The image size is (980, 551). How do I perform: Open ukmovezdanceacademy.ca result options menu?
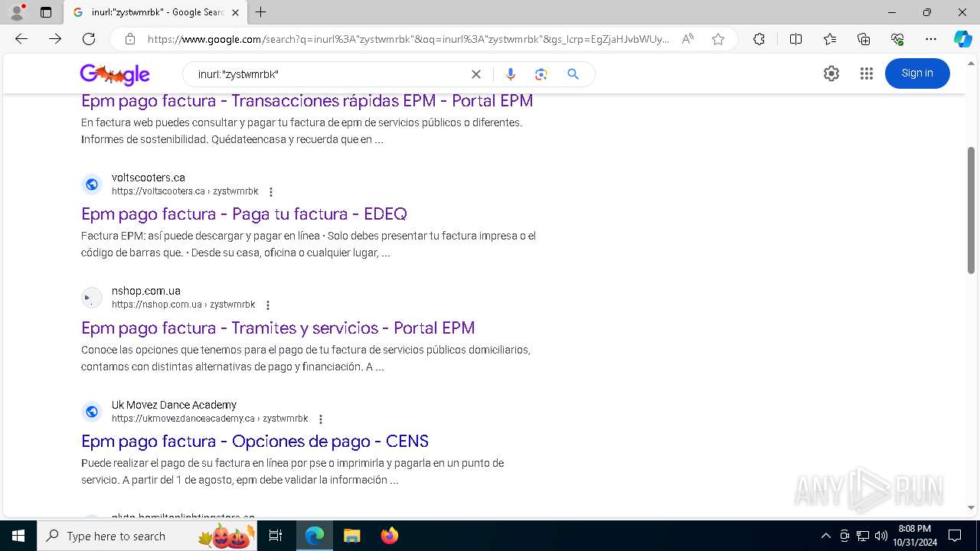click(x=320, y=419)
